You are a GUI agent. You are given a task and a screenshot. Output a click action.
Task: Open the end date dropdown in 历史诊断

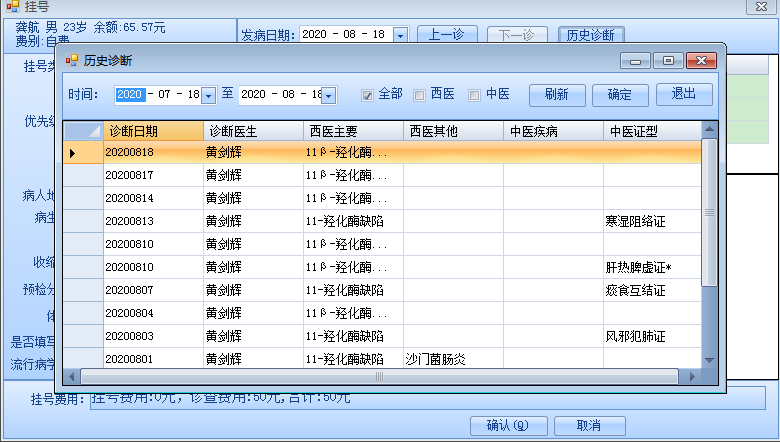[328, 95]
